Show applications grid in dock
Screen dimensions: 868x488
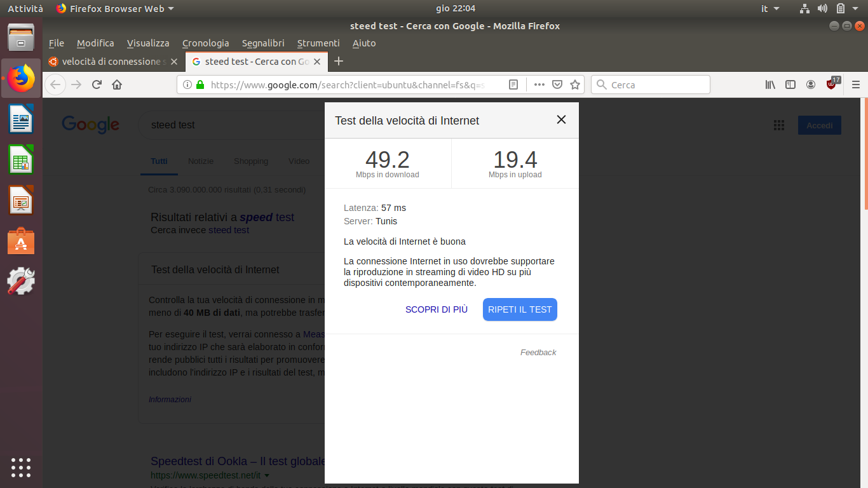click(x=21, y=467)
